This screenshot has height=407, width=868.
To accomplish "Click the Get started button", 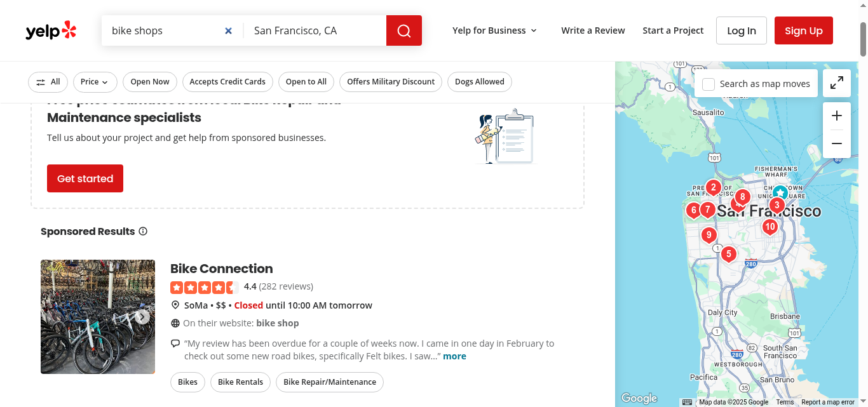I will (85, 178).
